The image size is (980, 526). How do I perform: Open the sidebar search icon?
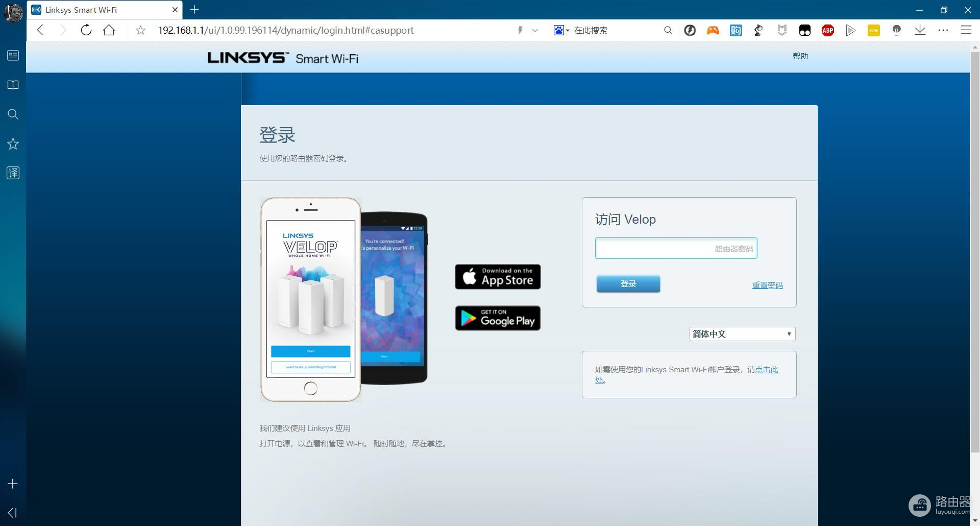pos(13,114)
